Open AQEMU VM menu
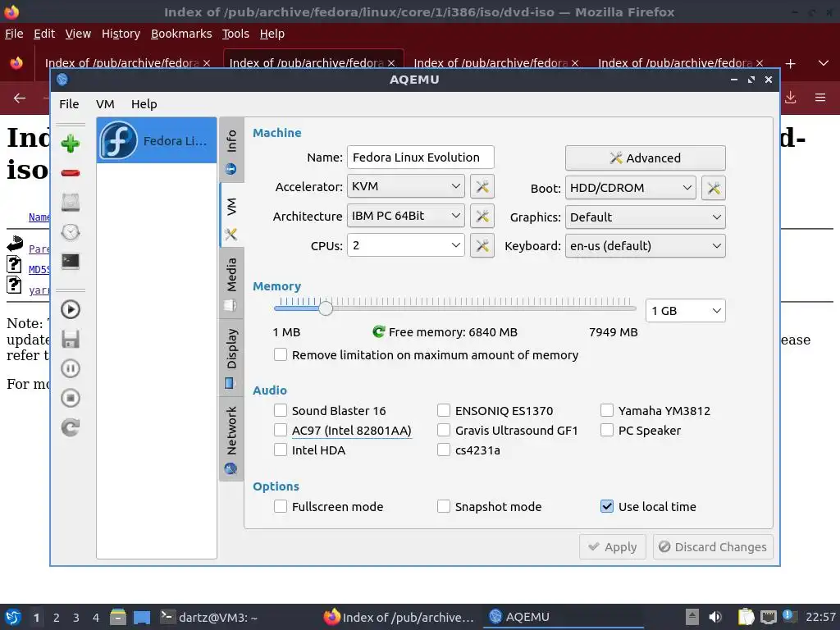This screenshot has height=630, width=840. pyautogui.click(x=105, y=104)
